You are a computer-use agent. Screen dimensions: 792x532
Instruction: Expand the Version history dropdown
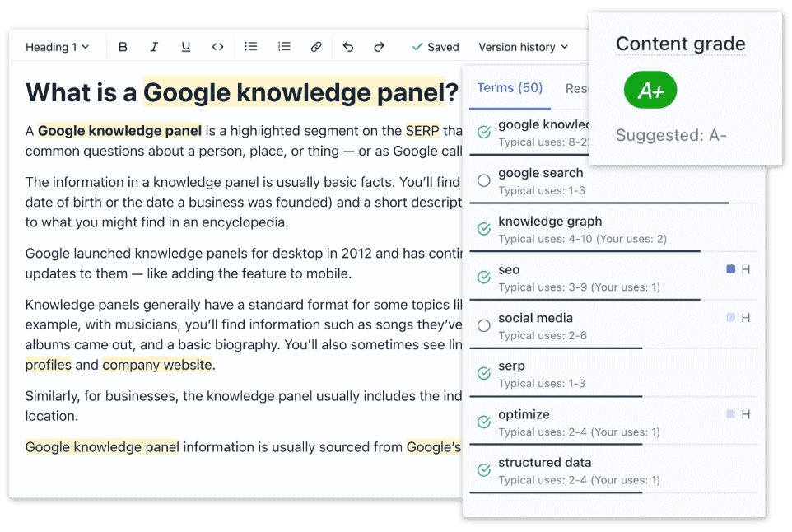[x=523, y=47]
